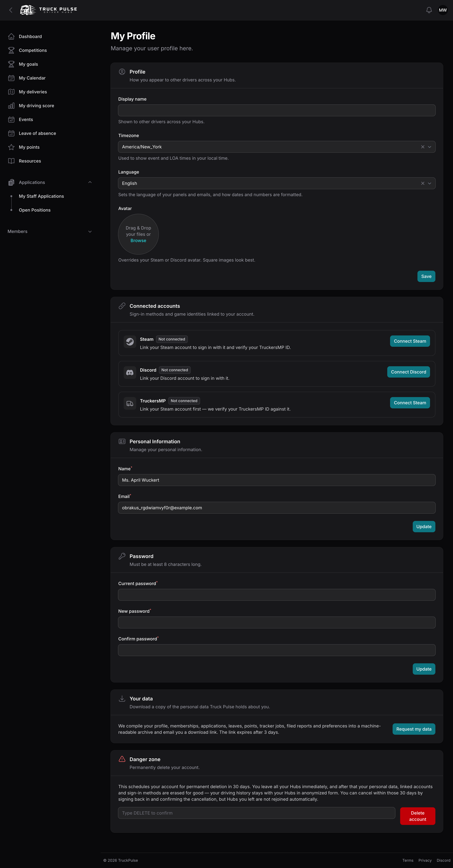Expand the Members menu group

click(90, 232)
